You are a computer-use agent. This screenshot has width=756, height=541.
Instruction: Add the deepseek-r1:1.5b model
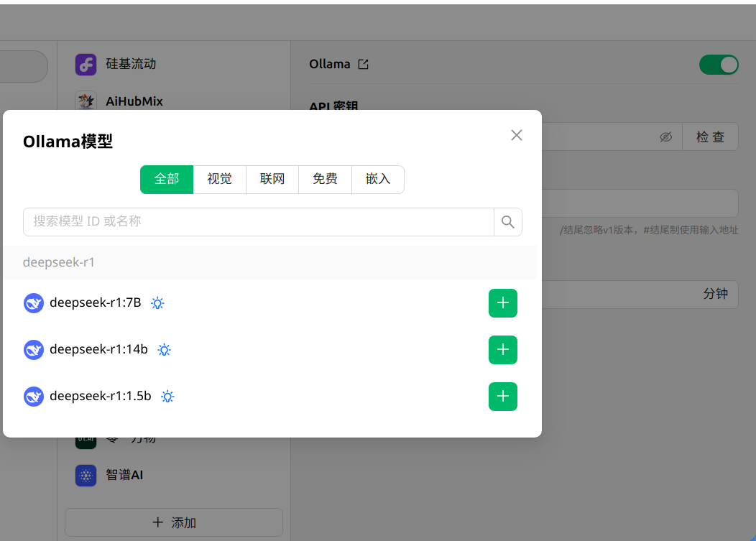503,397
